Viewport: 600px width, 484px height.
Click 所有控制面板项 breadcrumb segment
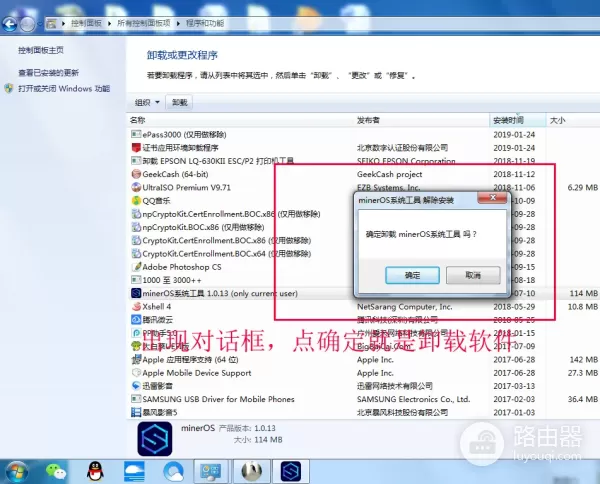pyautogui.click(x=143, y=23)
